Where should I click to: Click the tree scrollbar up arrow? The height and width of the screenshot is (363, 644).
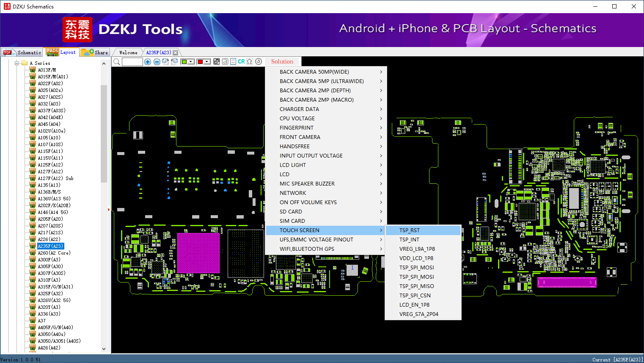click(x=104, y=64)
